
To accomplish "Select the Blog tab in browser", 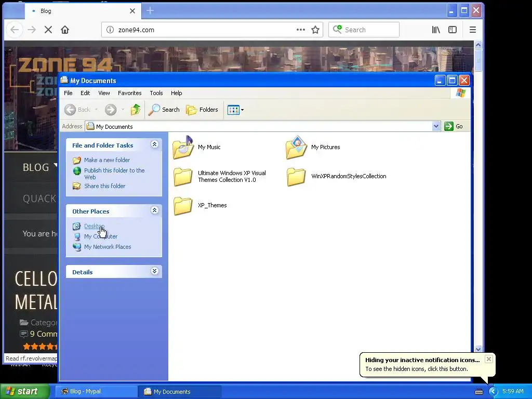I will tap(83, 11).
